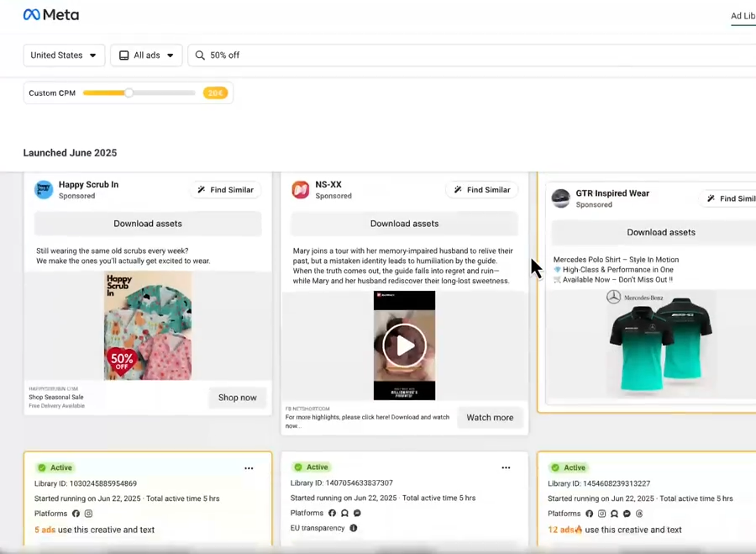The image size is (756, 554).
Task: Click the 12 ads use this creative text
Action: point(615,530)
